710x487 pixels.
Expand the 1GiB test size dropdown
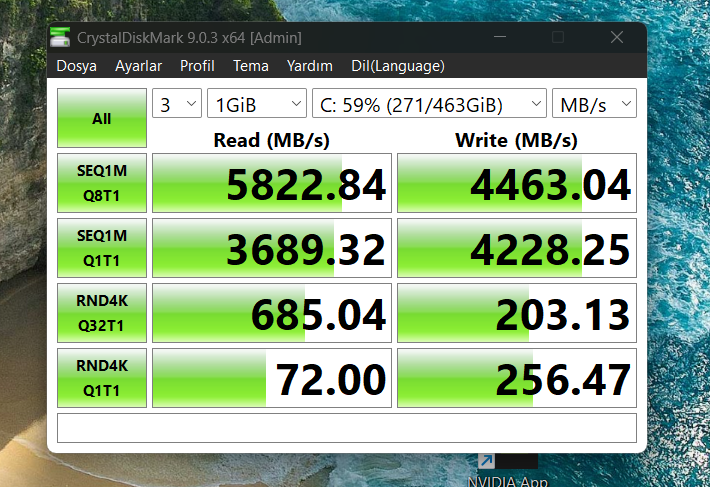click(257, 104)
